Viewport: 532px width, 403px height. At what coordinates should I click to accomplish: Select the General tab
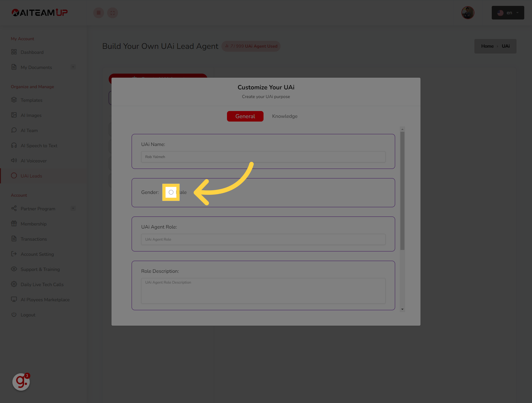[x=245, y=116]
